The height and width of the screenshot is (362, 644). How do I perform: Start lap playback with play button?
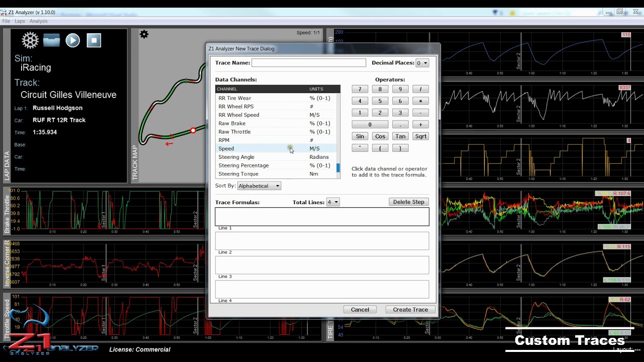pyautogui.click(x=72, y=40)
